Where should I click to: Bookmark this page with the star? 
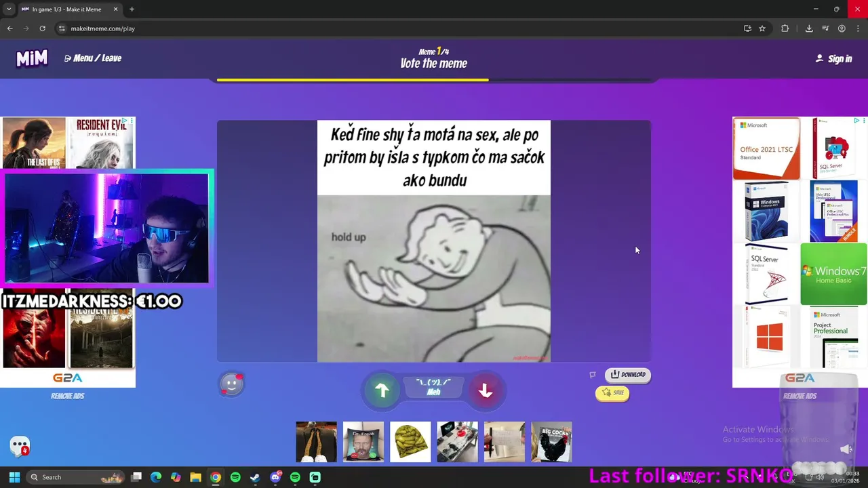click(762, 28)
